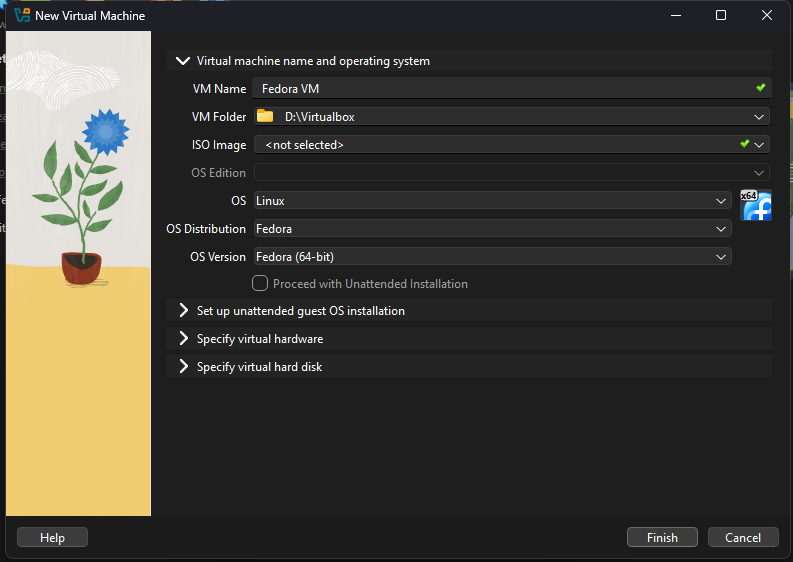Click the blue flower illustration panel
This screenshot has height=562, width=793.
click(x=78, y=273)
